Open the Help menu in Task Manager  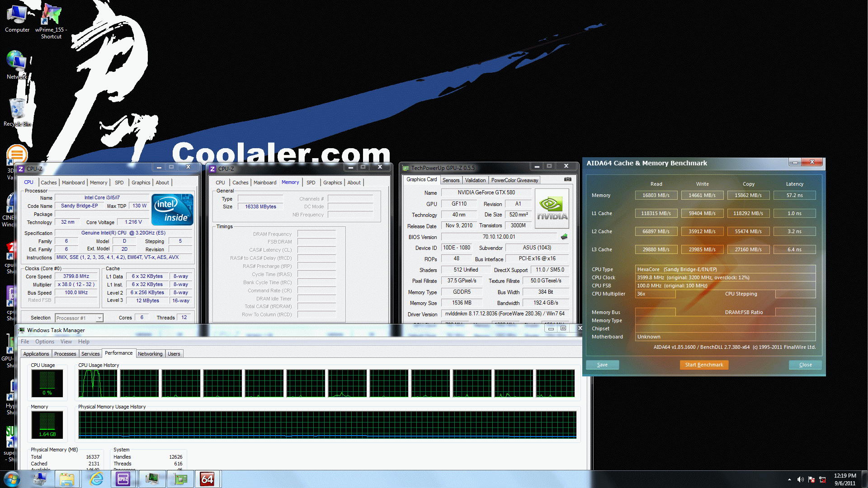point(84,342)
